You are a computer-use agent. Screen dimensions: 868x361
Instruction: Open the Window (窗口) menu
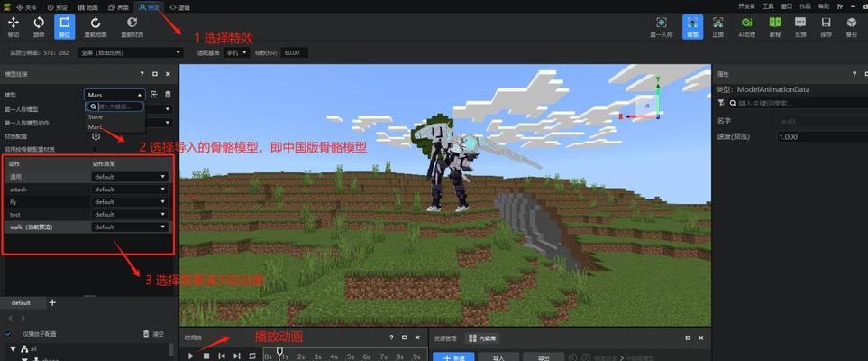click(x=787, y=6)
